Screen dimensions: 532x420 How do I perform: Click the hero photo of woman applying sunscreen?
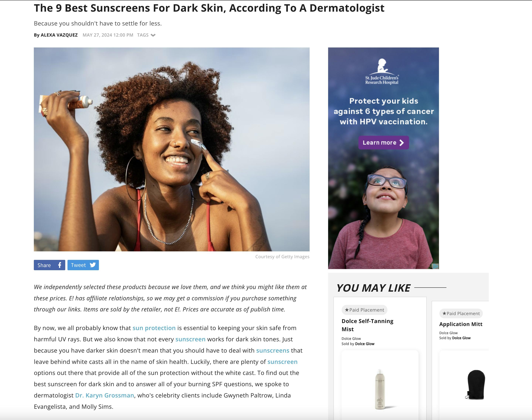pyautogui.click(x=172, y=149)
